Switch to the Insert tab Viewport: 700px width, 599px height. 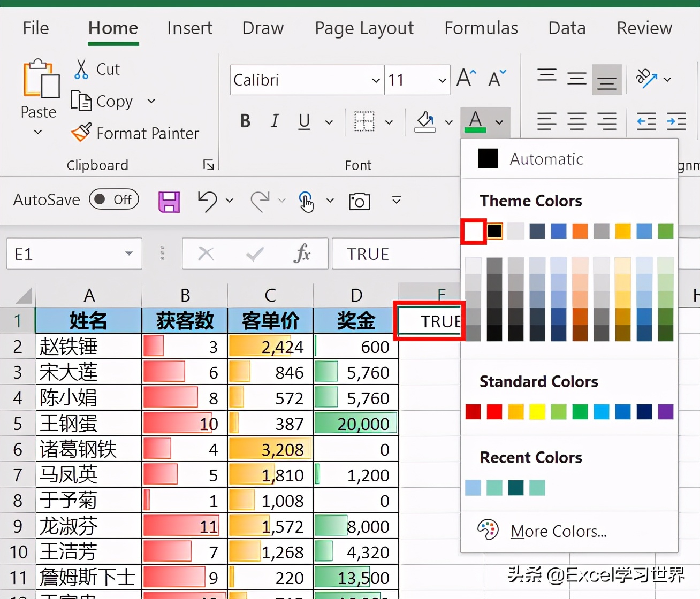tap(189, 28)
